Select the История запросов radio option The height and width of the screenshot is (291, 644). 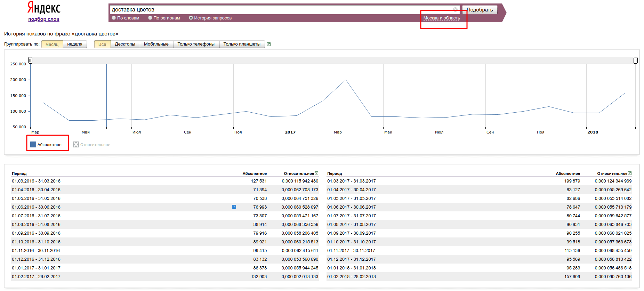[x=191, y=18]
